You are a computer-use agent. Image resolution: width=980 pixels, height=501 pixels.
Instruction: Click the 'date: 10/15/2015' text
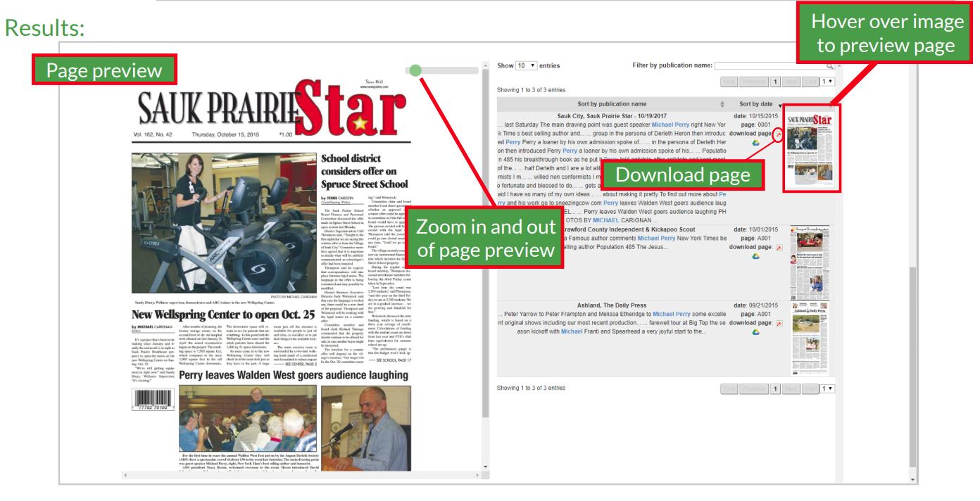(x=757, y=115)
